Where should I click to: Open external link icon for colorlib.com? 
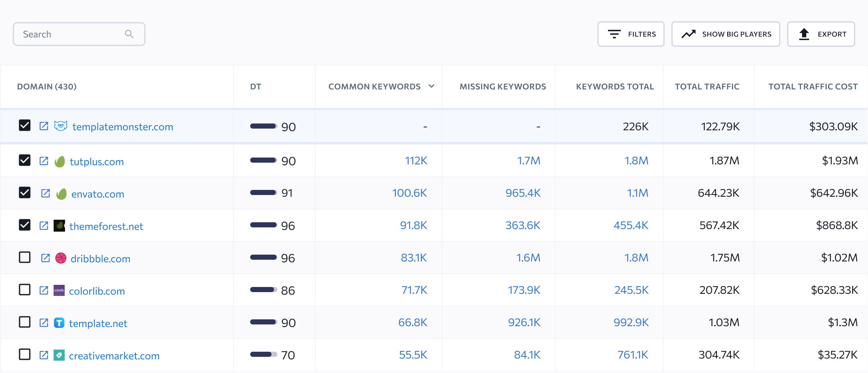point(44,290)
